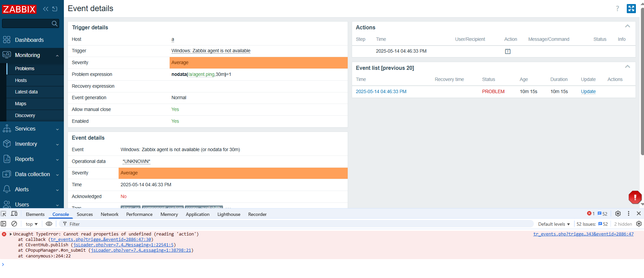Image resolution: width=644 pixels, height=278 pixels.
Task: Focus the sidebar search field
Action: [x=27, y=23]
